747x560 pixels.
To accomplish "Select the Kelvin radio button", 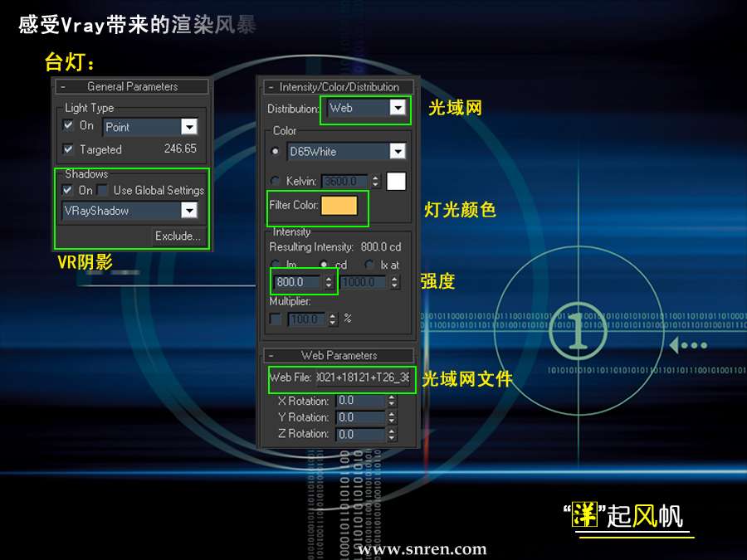I will click(x=275, y=181).
